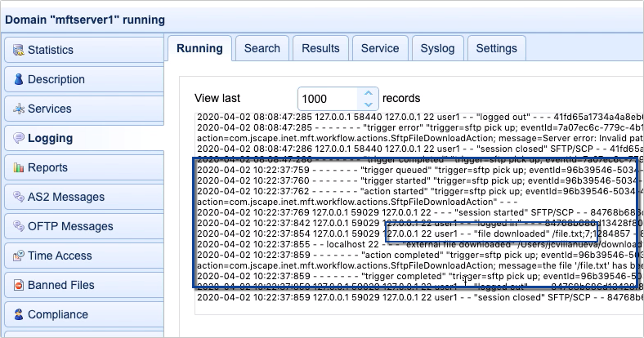Click the Reports bar chart icon
Viewport: 644px width, 338px height.
[x=18, y=167]
